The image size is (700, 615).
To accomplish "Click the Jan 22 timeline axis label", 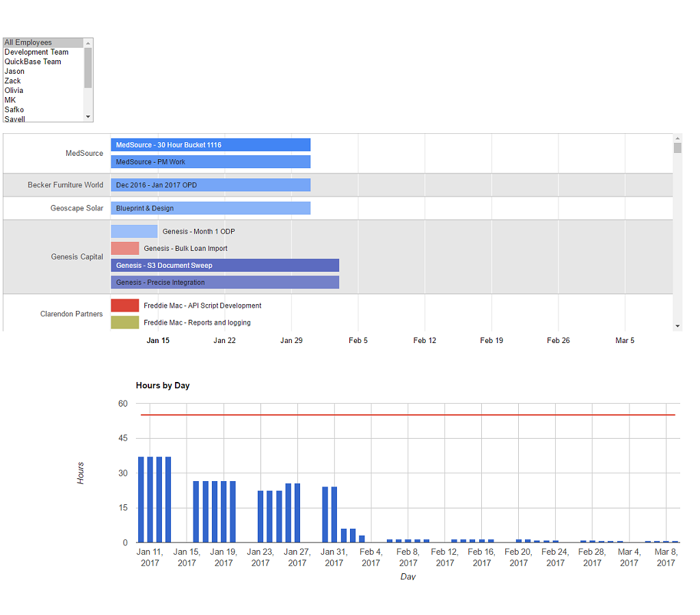I will (224, 340).
